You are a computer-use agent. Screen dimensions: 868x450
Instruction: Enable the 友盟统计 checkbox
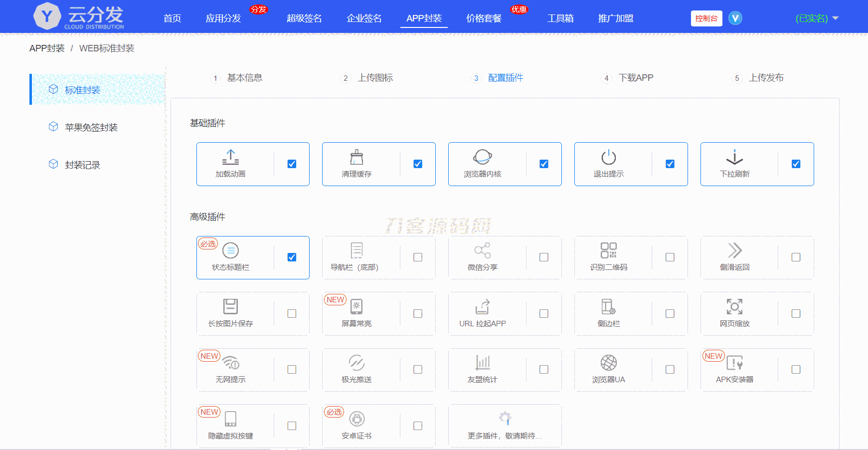tap(544, 369)
